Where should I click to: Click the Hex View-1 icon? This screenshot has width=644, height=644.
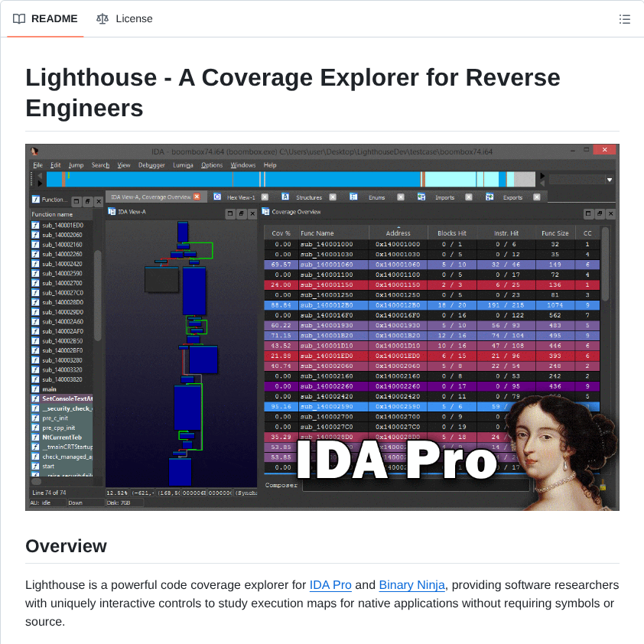click(217, 197)
